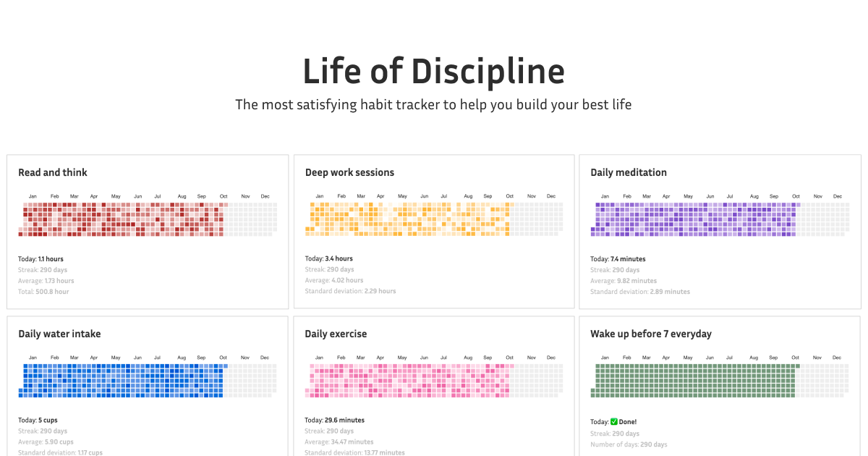Toggle a September square in Daily exercise heatmap
Screen dimensions: 868x456
488,376
